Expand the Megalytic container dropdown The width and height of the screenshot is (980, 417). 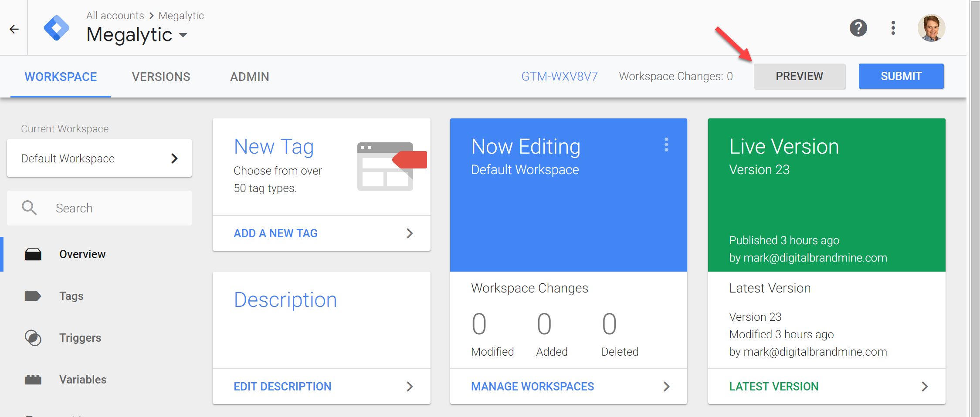pos(183,35)
